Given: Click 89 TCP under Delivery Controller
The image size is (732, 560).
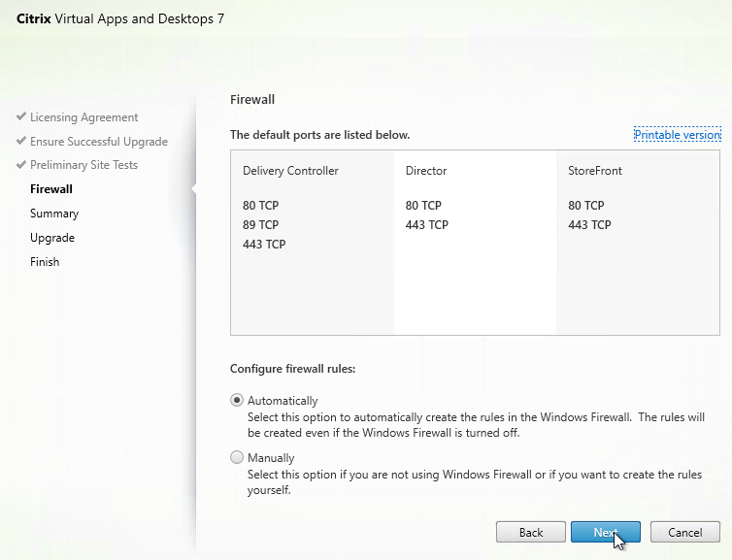Looking at the screenshot, I should [260, 225].
